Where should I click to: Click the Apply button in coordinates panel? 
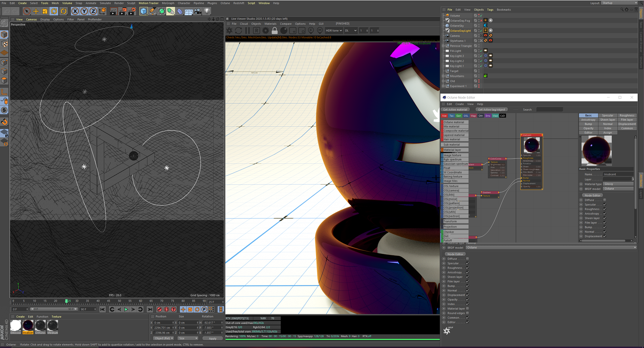(x=213, y=339)
